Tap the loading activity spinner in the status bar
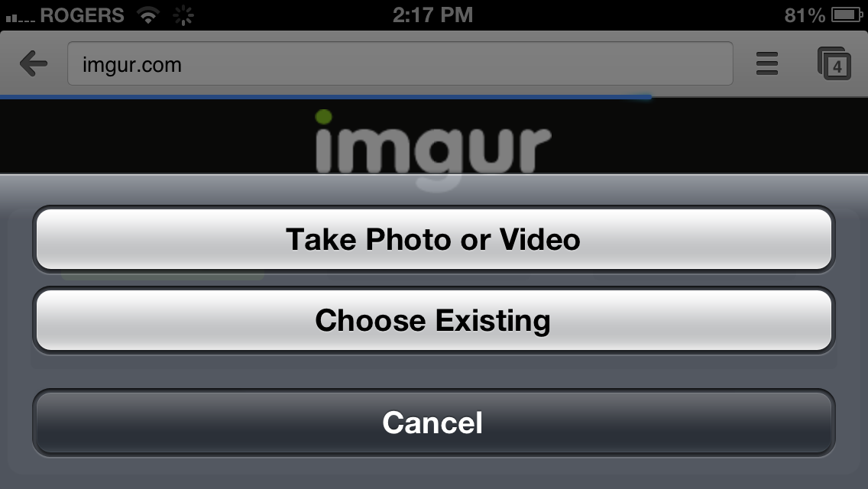The width and height of the screenshot is (868, 489). pyautogui.click(x=183, y=15)
